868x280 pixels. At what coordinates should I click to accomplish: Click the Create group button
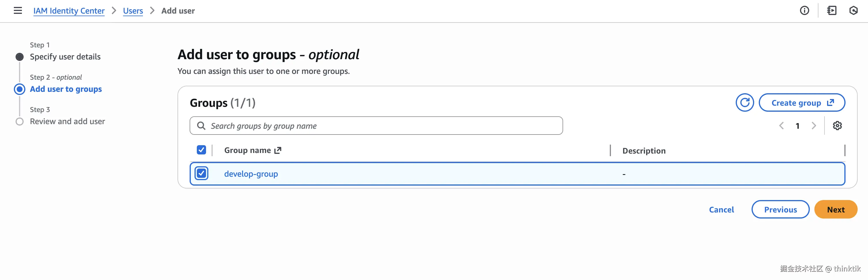coord(802,102)
